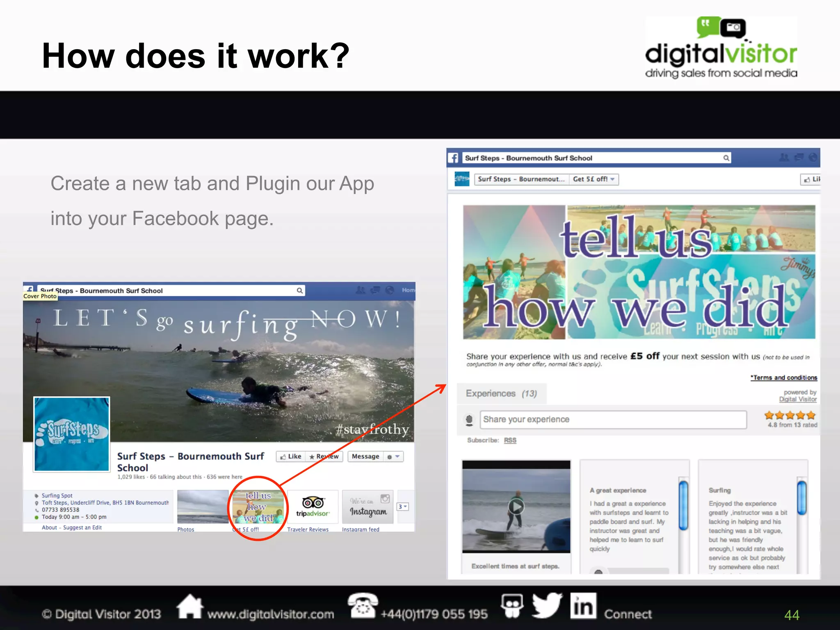
Task: Open the Photos tab thumbnail
Action: tap(203, 507)
